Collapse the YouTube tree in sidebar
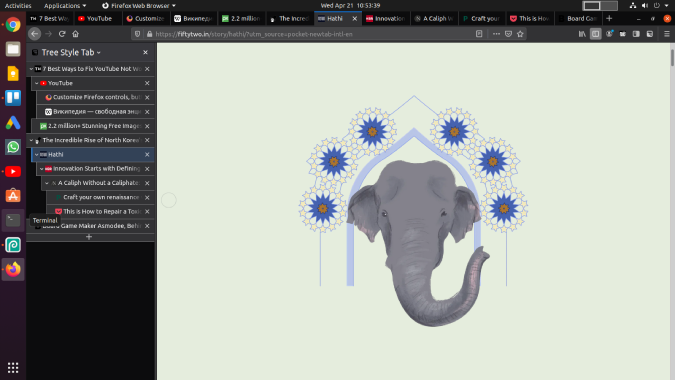 (x=37, y=83)
